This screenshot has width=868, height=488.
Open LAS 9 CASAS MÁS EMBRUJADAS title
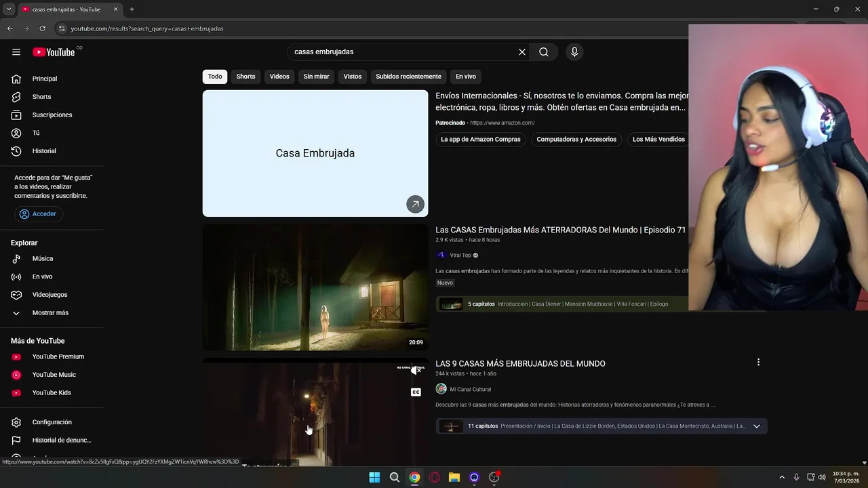click(x=520, y=364)
